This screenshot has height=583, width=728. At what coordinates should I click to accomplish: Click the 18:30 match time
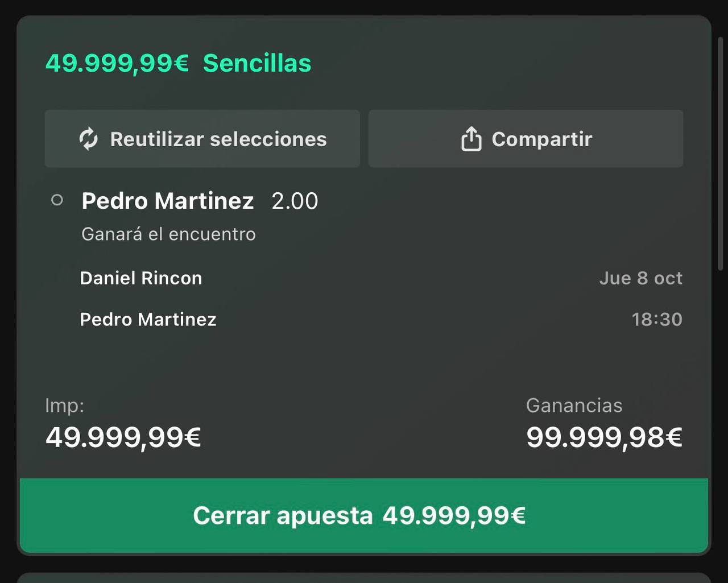(657, 319)
